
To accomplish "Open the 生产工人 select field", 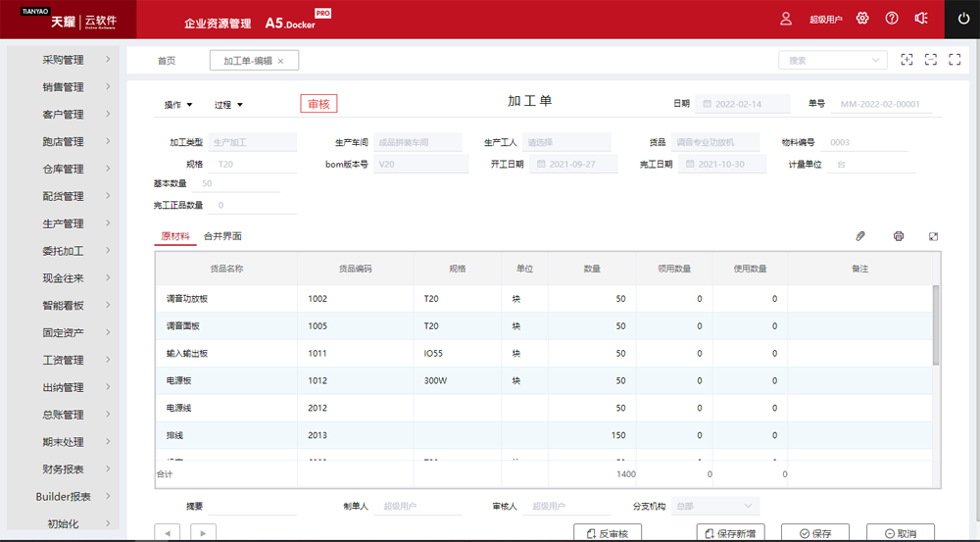I will [x=566, y=142].
